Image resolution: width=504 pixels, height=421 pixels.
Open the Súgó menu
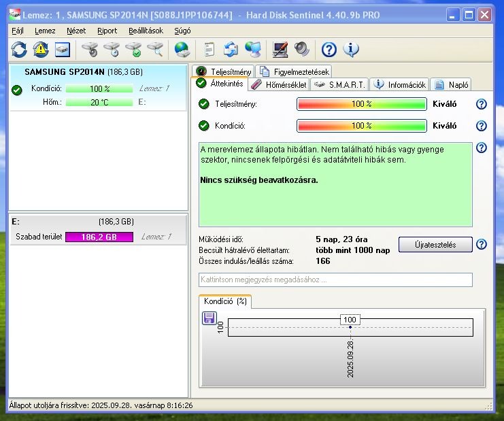[182, 31]
